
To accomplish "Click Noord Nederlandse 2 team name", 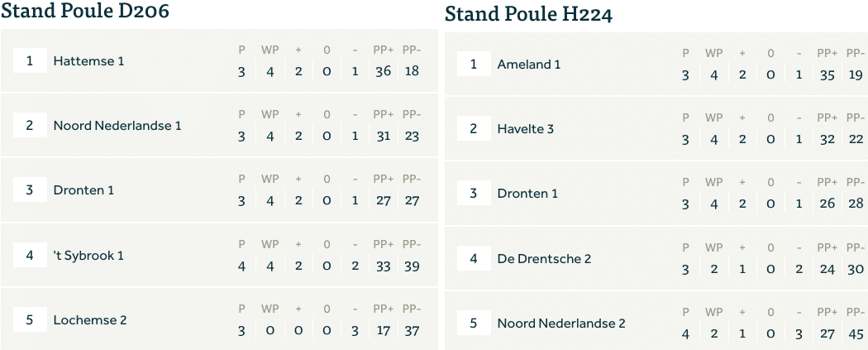I will pos(561,323).
